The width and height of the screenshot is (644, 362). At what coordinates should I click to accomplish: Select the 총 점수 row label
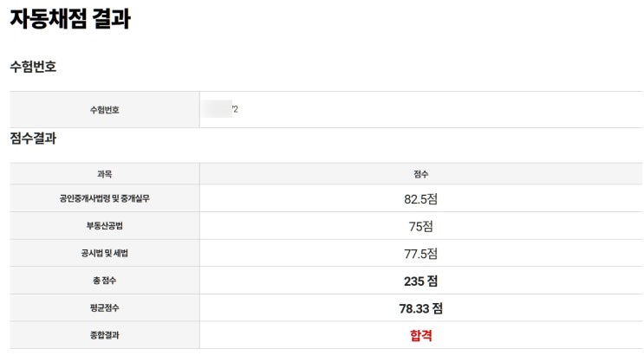click(104, 281)
